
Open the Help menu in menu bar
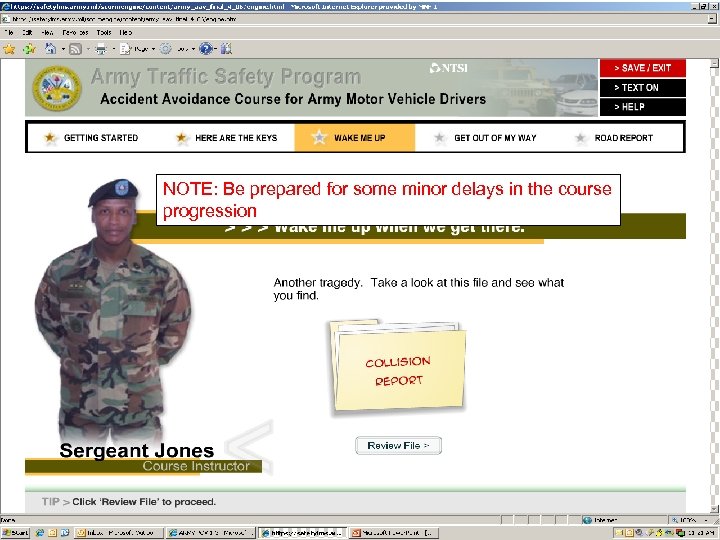(x=126, y=33)
